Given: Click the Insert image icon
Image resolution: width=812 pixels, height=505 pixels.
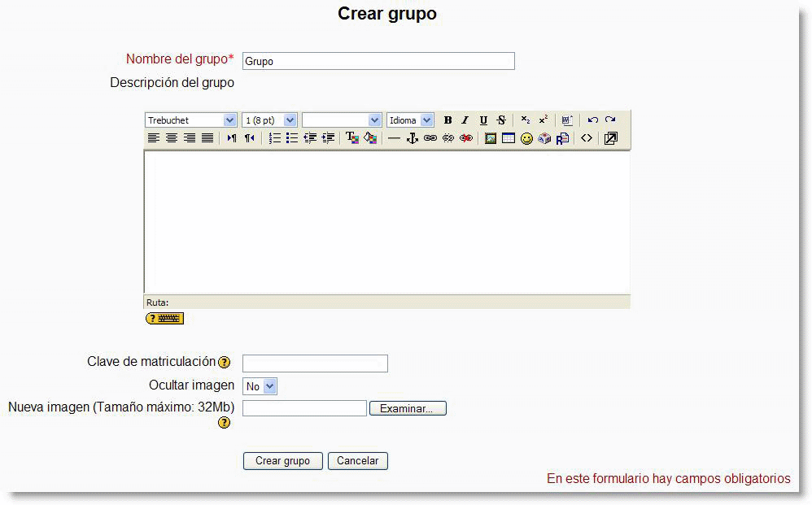Looking at the screenshot, I should tap(490, 138).
